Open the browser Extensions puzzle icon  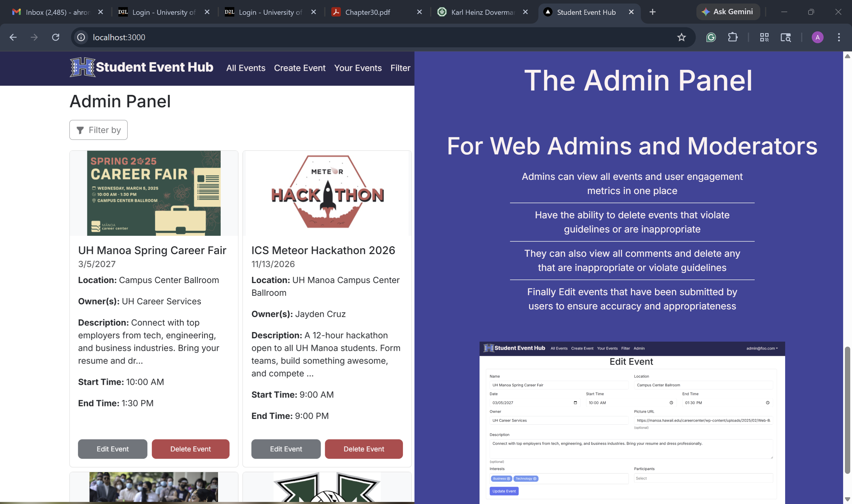(732, 37)
